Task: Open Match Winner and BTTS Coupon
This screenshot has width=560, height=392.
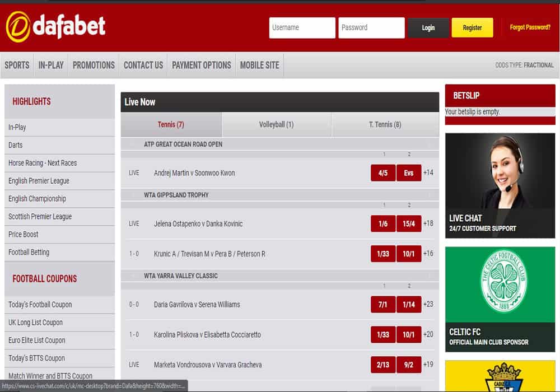Action: coord(60,376)
